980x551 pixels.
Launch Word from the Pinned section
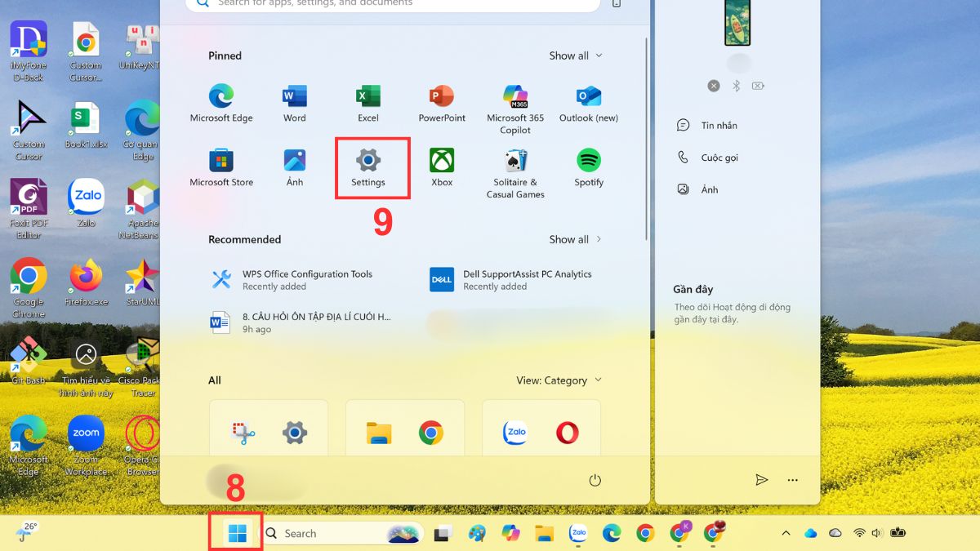(295, 104)
